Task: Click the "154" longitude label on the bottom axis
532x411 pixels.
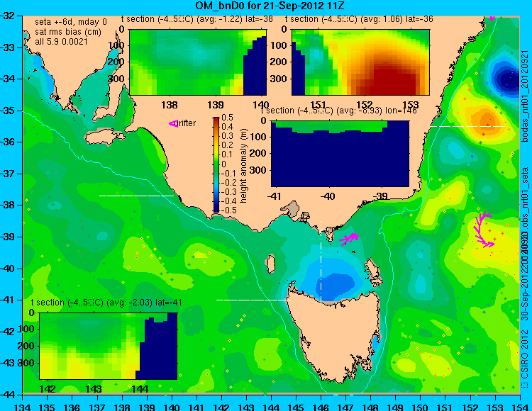Action: tap(519, 407)
